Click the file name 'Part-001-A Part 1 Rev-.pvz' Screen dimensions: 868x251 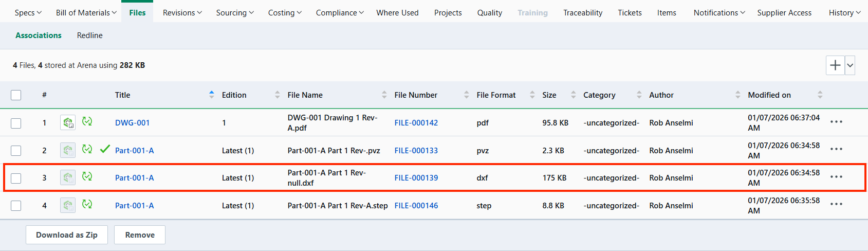(x=334, y=150)
